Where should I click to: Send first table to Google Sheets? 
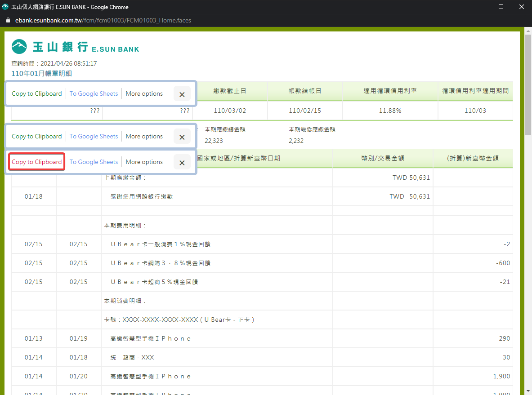point(94,93)
